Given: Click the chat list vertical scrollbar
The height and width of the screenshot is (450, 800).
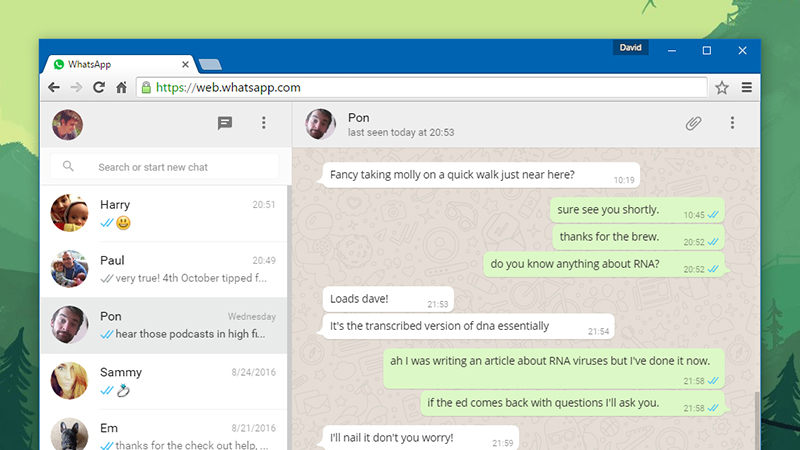Looking at the screenshot, I should tap(289, 316).
